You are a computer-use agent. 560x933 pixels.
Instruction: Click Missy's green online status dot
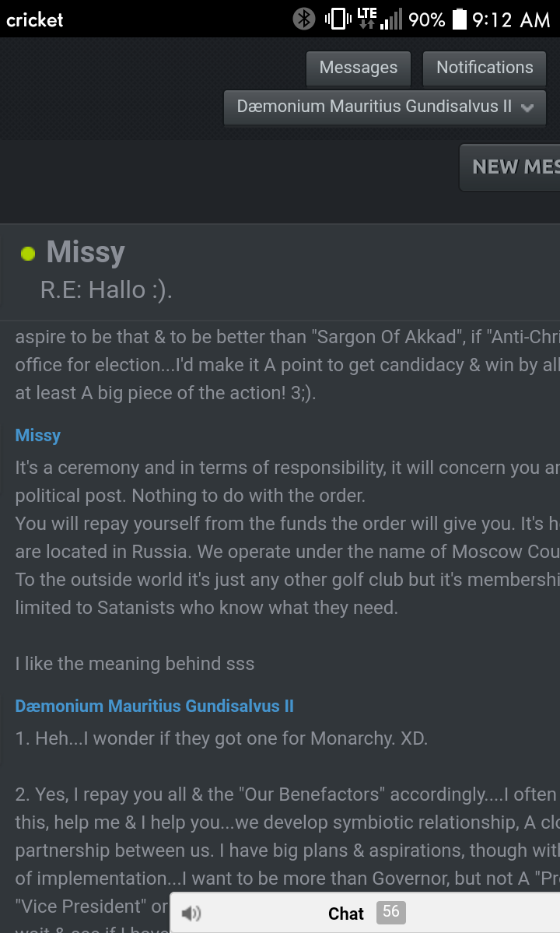pyautogui.click(x=28, y=254)
